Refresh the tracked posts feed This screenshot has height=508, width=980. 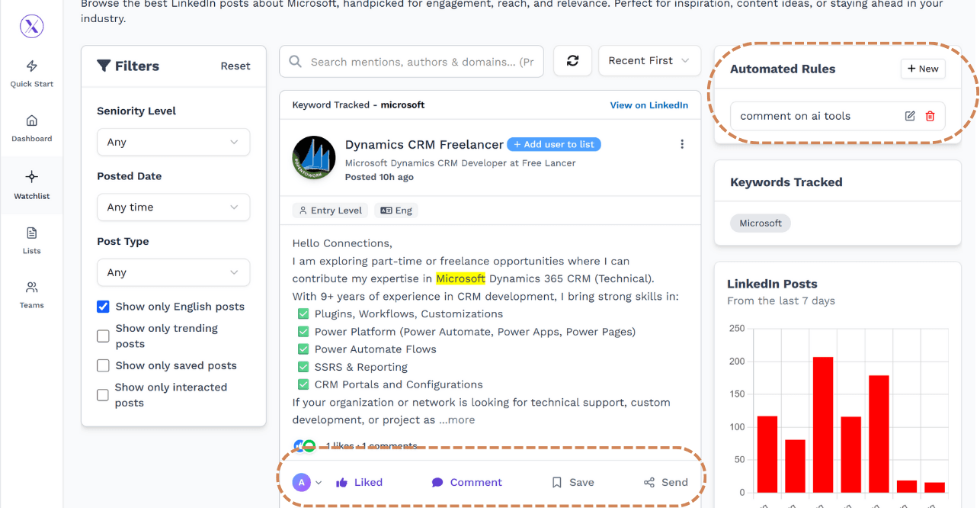click(572, 61)
